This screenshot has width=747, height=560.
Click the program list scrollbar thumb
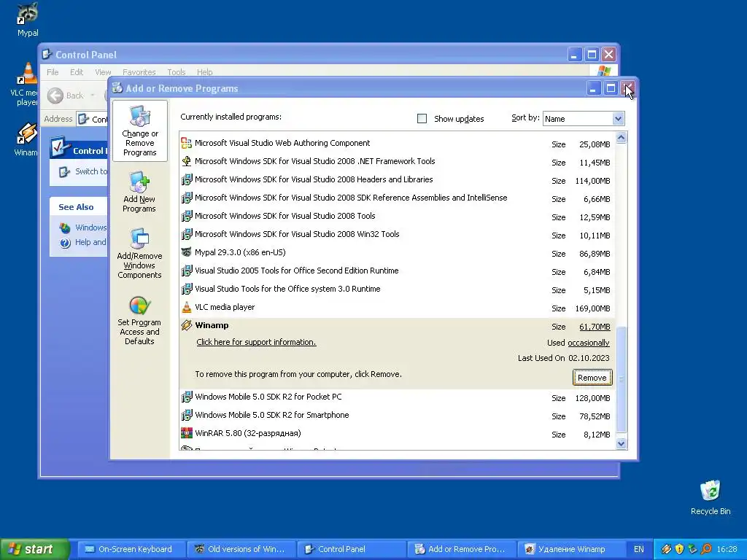click(x=622, y=379)
